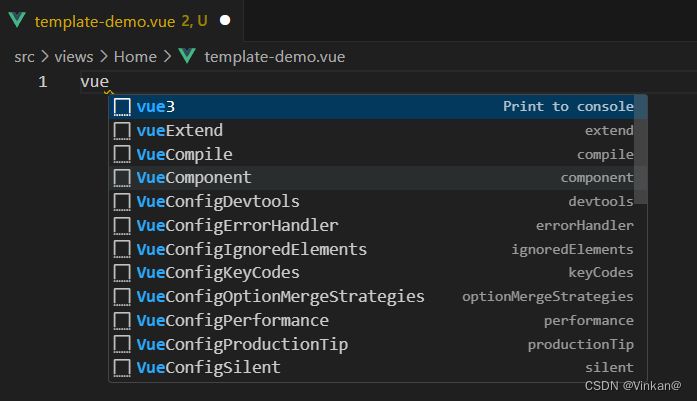697x401 pixels.
Task: Open the template-demo.vue breadcrumb segment
Action: tap(274, 57)
